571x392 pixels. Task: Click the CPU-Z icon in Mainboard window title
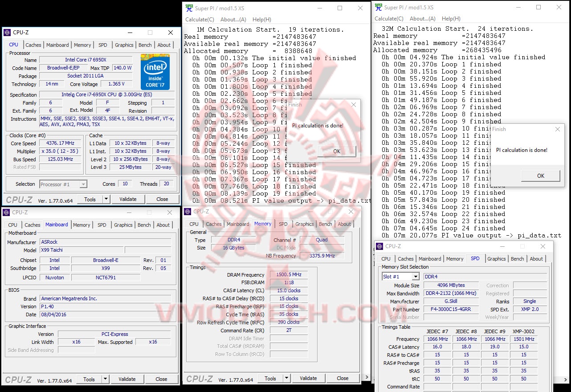click(6, 212)
